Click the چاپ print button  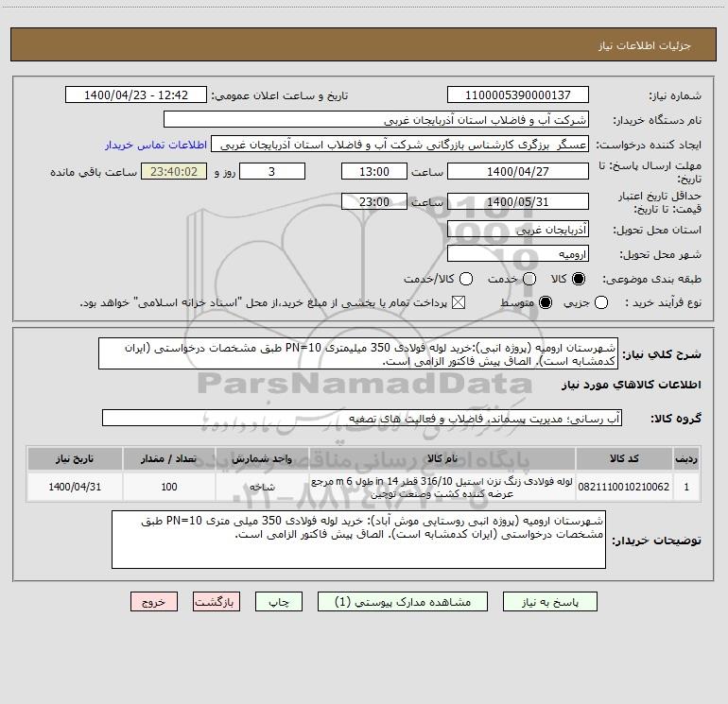[279, 602]
